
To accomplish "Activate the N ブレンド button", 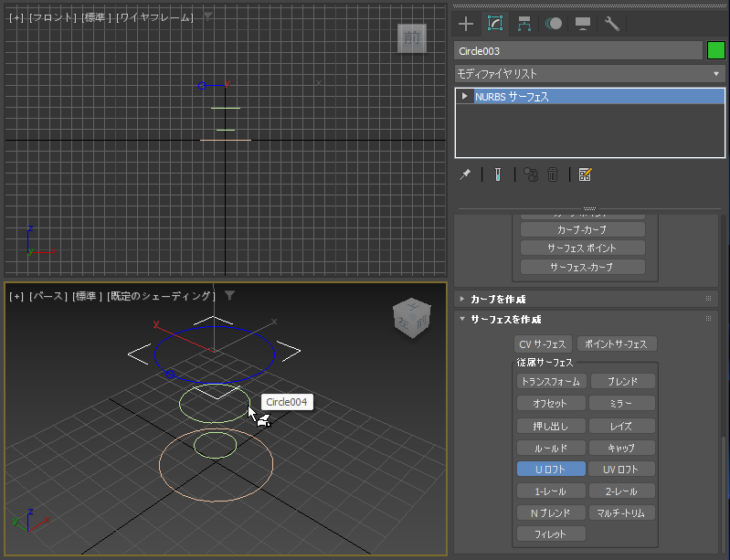I will (551, 513).
